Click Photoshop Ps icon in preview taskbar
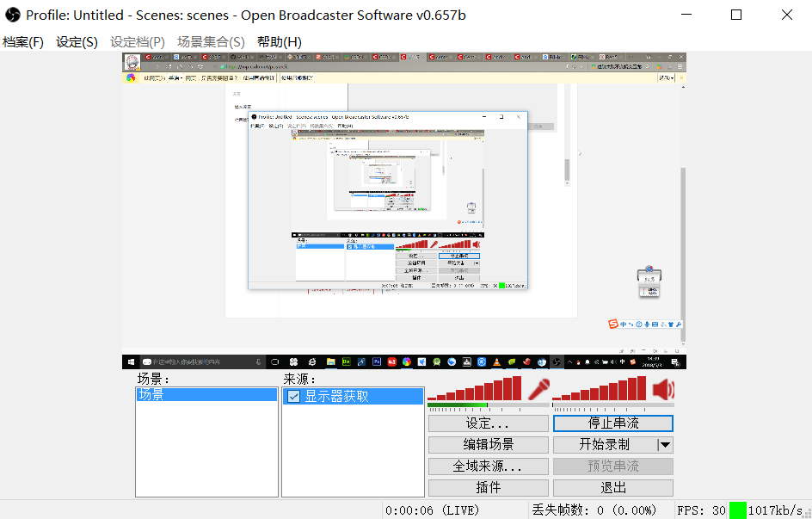 click(x=377, y=362)
